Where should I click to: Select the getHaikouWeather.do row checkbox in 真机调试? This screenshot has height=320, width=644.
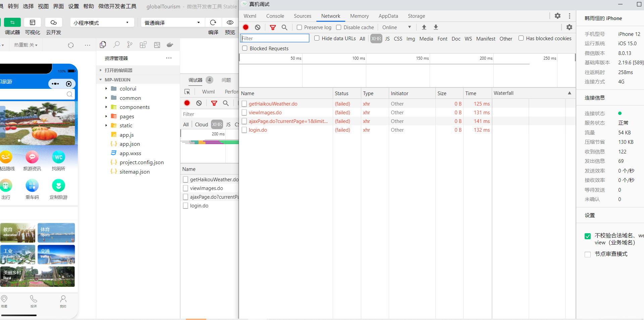[244, 104]
